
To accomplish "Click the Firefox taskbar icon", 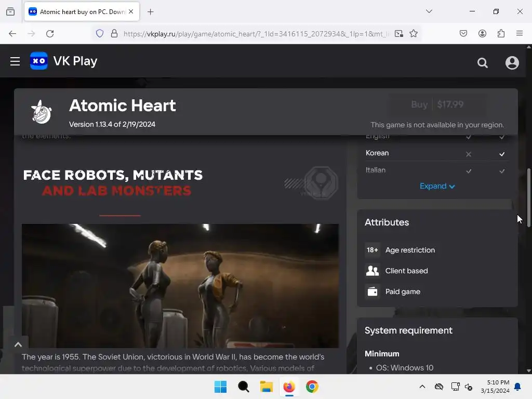I will 289,387.
